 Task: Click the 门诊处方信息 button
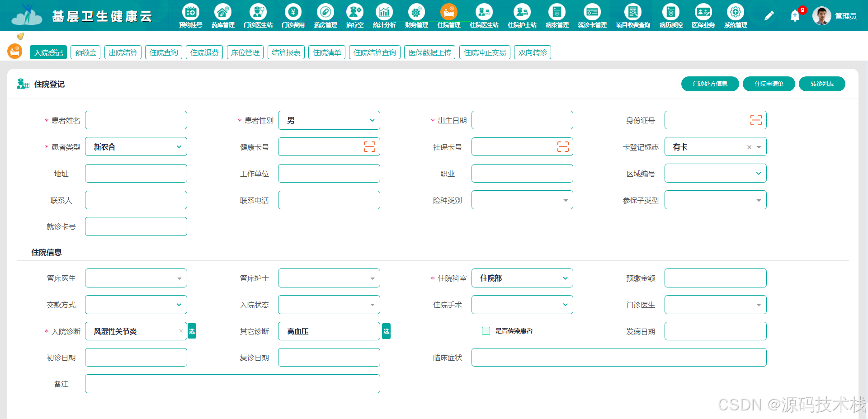710,84
